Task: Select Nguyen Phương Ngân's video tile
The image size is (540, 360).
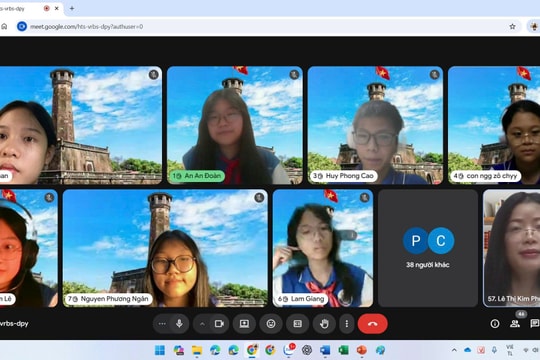Action: coord(165,248)
